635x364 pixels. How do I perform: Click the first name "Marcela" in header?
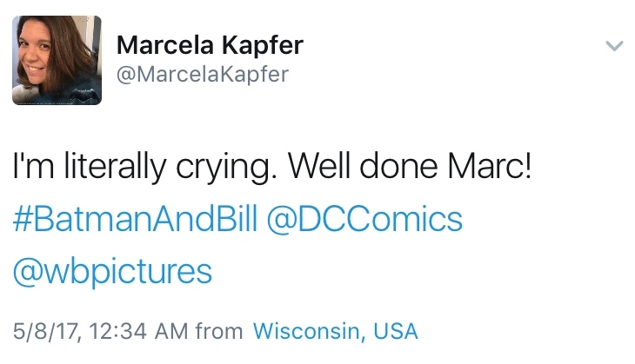pyautogui.click(x=164, y=44)
